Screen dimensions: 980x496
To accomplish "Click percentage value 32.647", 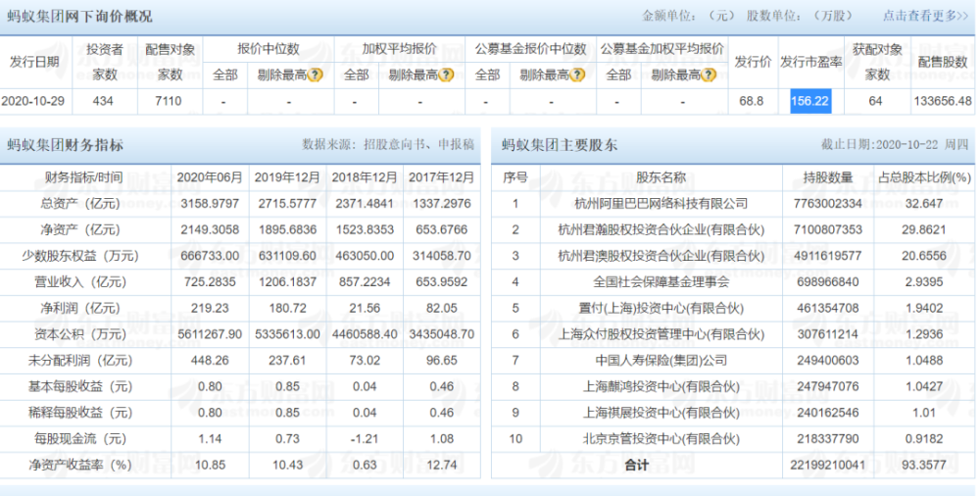I will click(924, 204).
